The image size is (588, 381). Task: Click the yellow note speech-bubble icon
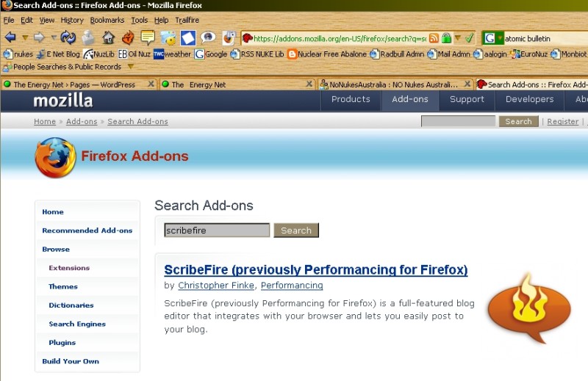(148, 37)
